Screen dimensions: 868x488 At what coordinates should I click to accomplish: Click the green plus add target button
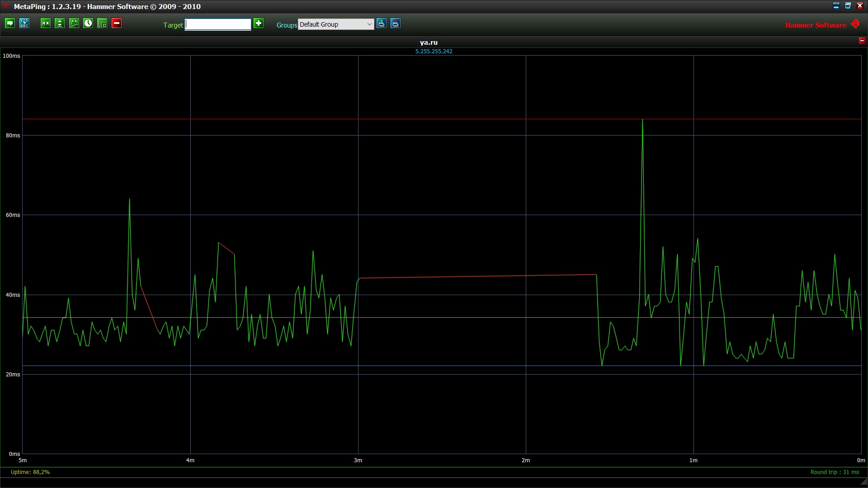(259, 23)
